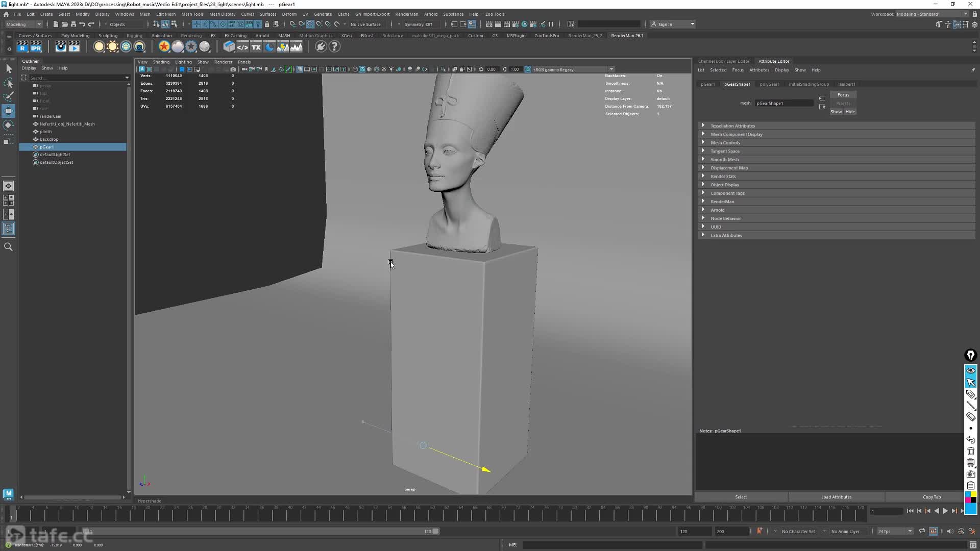Click the Outliner search field

tap(77, 78)
